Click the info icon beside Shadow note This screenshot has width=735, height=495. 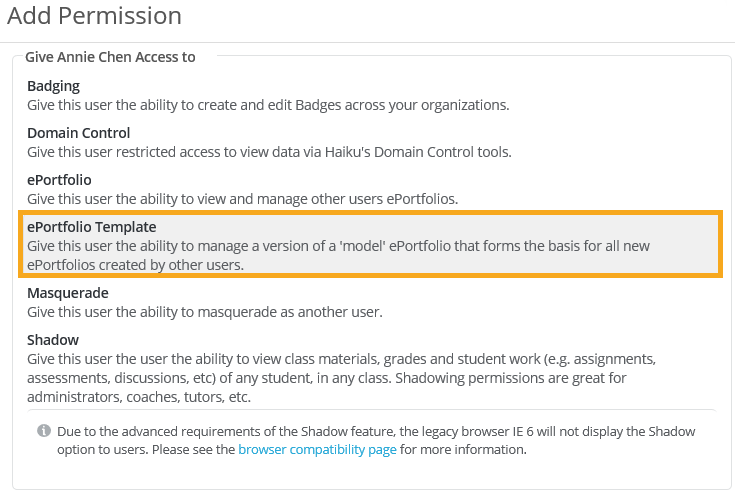coord(44,431)
